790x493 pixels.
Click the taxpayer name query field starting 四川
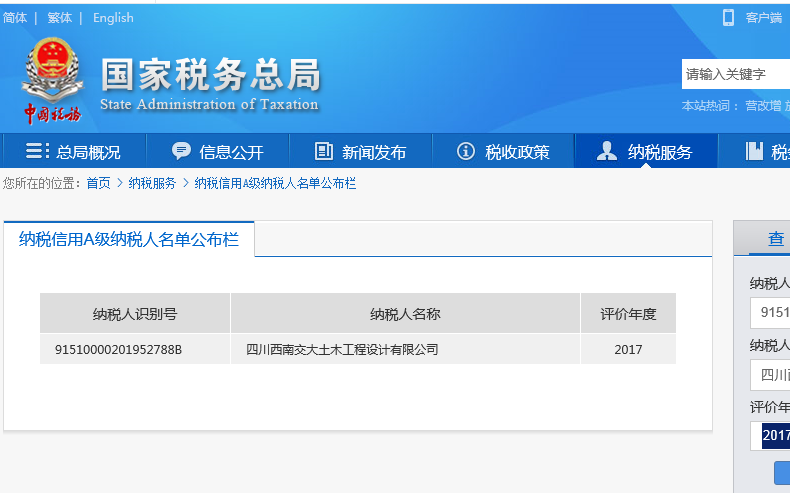(x=770, y=375)
